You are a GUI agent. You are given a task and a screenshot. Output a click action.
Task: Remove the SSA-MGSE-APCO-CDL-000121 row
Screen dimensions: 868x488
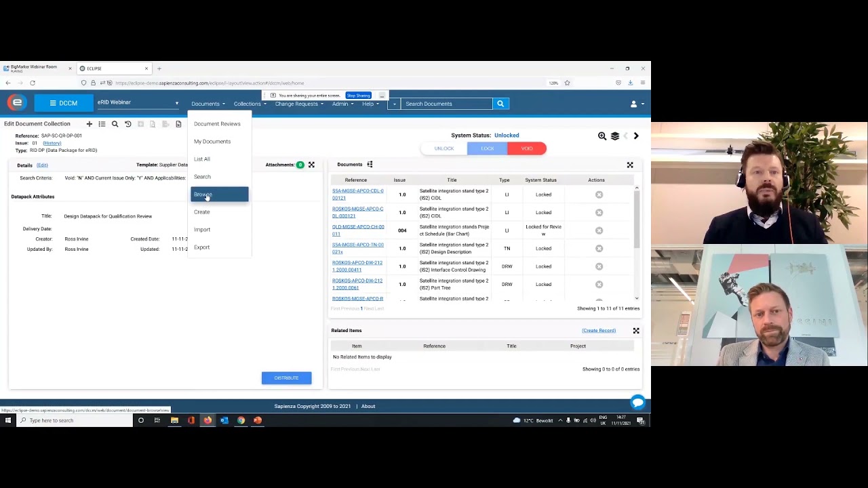pyautogui.click(x=599, y=195)
